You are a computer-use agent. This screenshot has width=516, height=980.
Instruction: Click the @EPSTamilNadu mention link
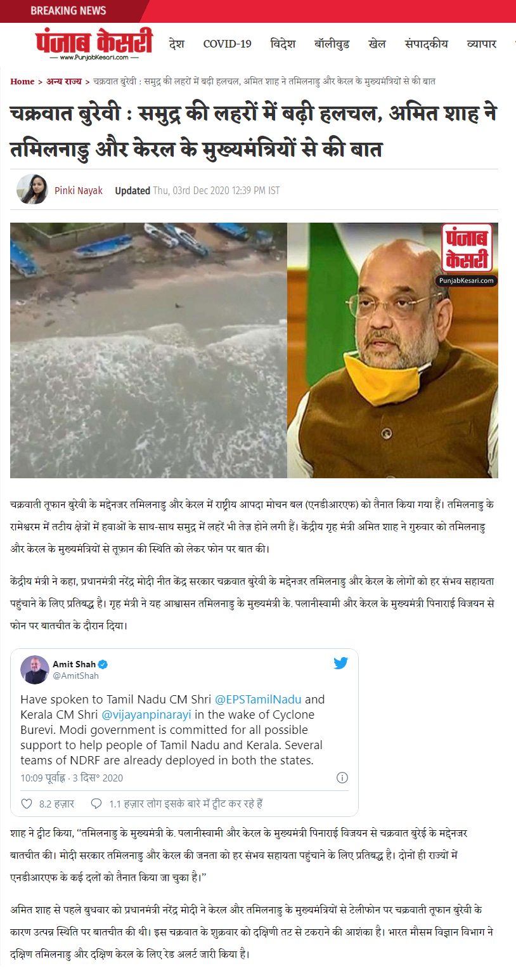pyautogui.click(x=258, y=700)
